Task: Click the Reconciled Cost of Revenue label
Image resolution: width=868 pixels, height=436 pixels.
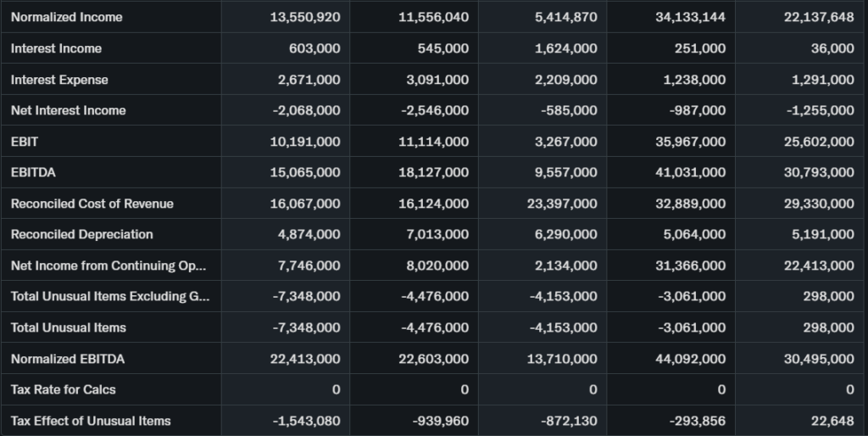Action: tap(92, 204)
